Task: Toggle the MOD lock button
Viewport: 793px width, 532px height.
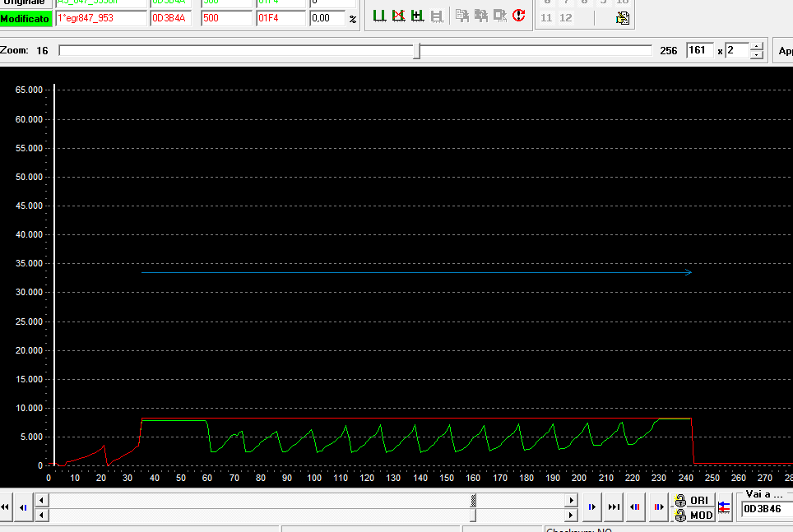Action: pos(692,516)
